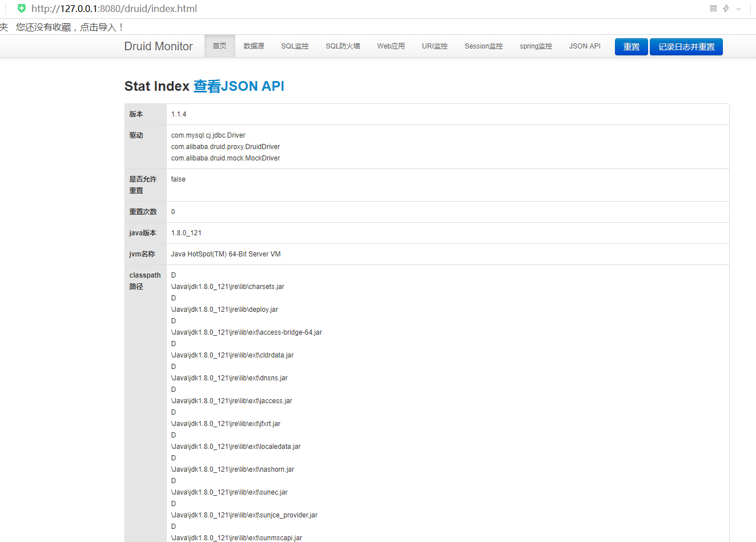This screenshot has width=756, height=542.
Task: Click the localedata.jar classpath line
Action: tap(236, 447)
